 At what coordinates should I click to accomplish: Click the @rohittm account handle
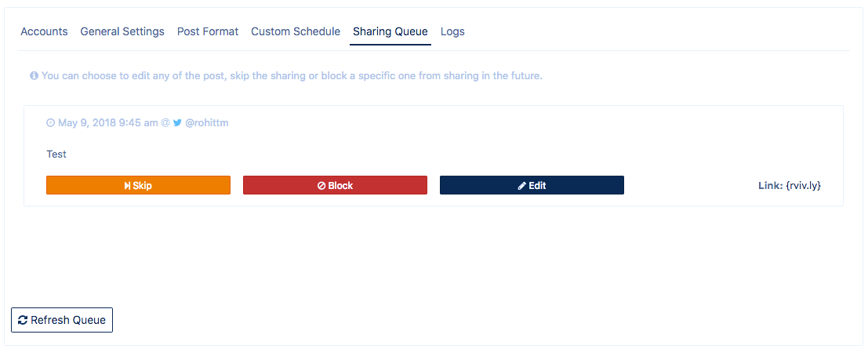click(206, 123)
